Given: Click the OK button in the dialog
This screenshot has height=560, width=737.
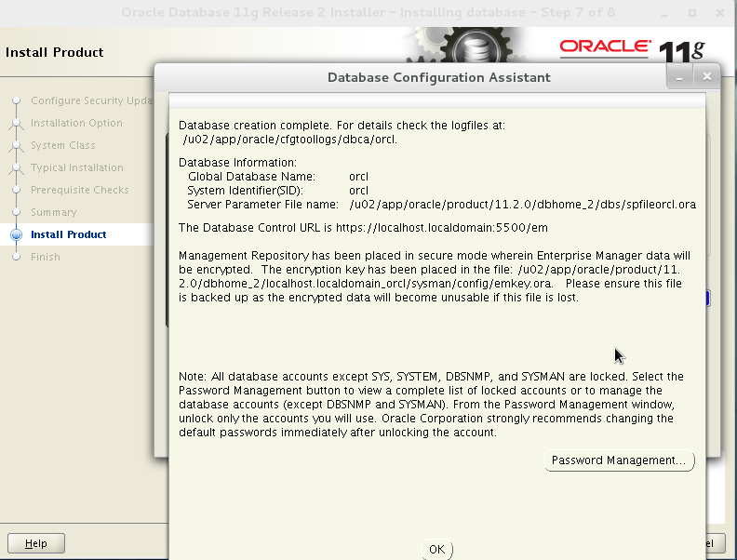Looking at the screenshot, I should pyautogui.click(x=436, y=549).
